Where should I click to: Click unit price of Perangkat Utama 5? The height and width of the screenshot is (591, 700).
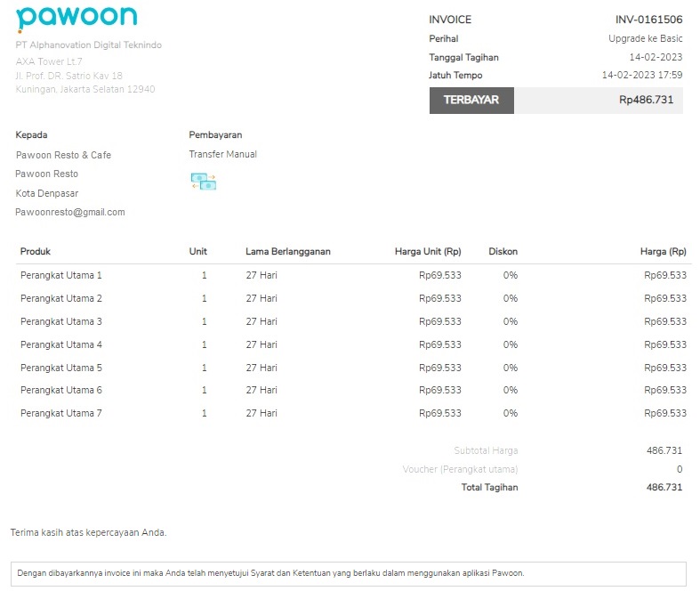pyautogui.click(x=439, y=368)
